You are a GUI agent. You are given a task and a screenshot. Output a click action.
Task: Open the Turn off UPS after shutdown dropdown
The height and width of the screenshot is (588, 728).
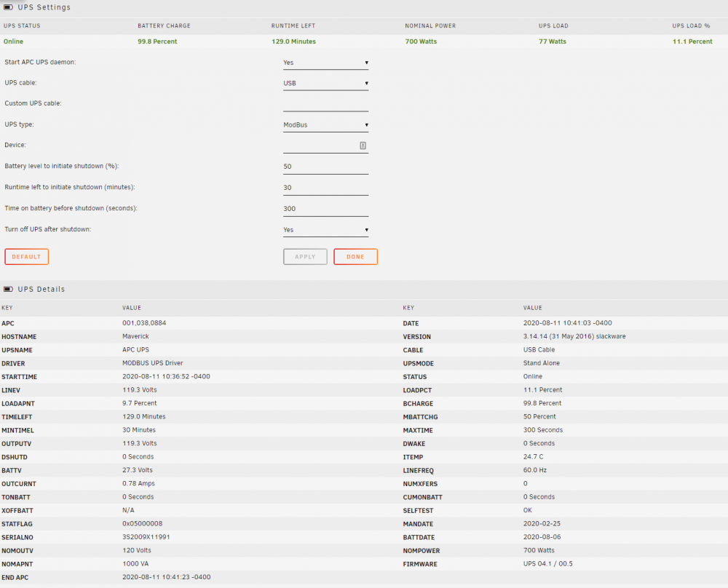(325, 230)
